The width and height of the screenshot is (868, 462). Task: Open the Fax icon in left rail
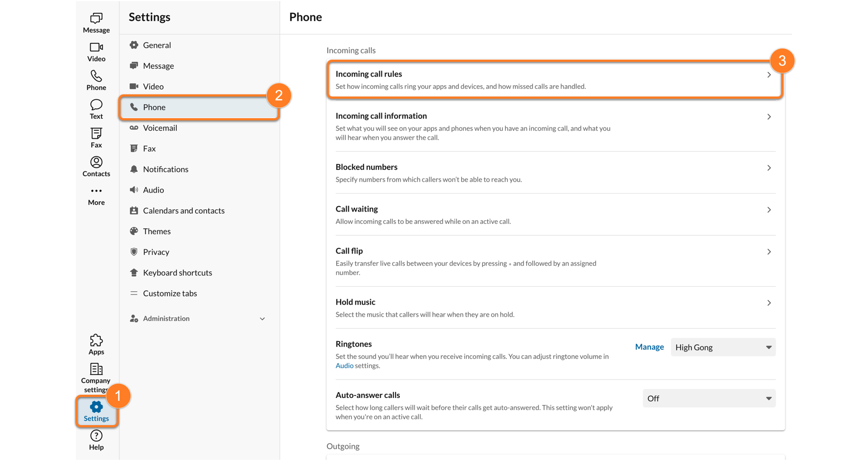96,133
